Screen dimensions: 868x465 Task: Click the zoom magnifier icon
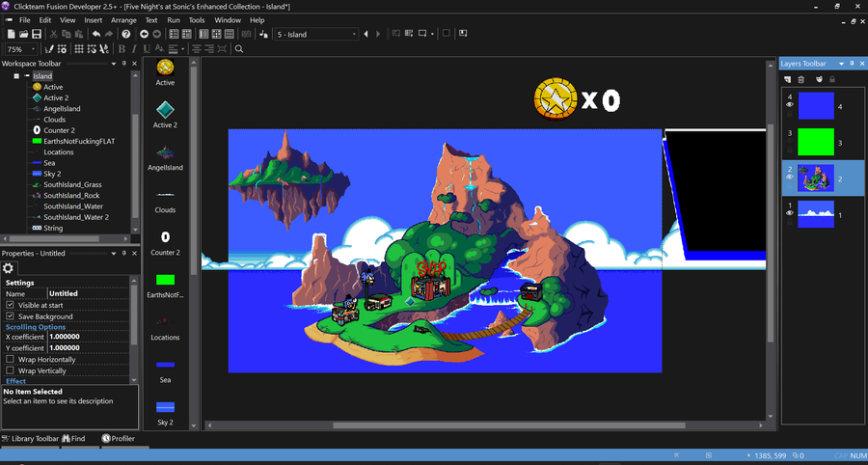239,48
